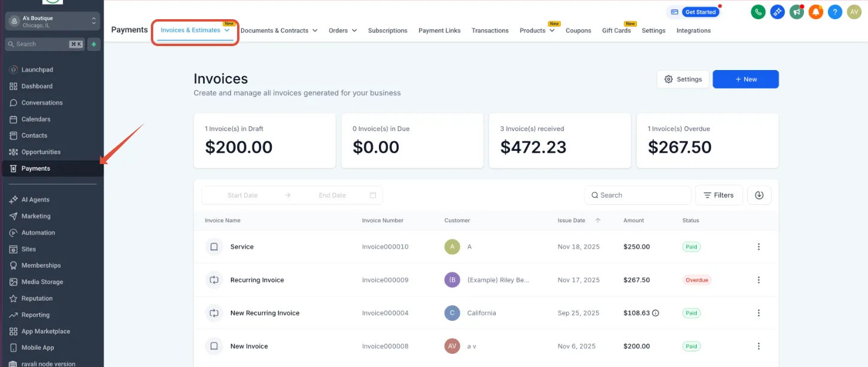Open the Transactions tab
The height and width of the screenshot is (367, 868).
click(x=490, y=31)
